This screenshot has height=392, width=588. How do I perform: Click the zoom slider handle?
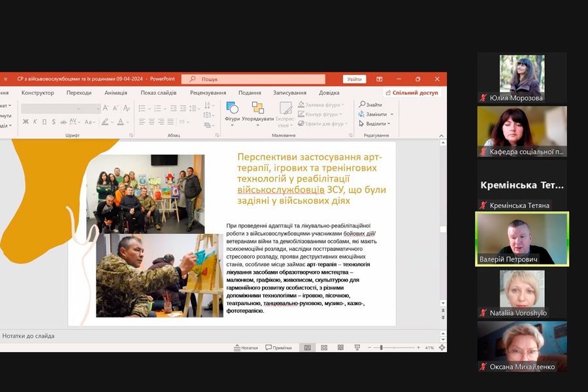[381, 348]
